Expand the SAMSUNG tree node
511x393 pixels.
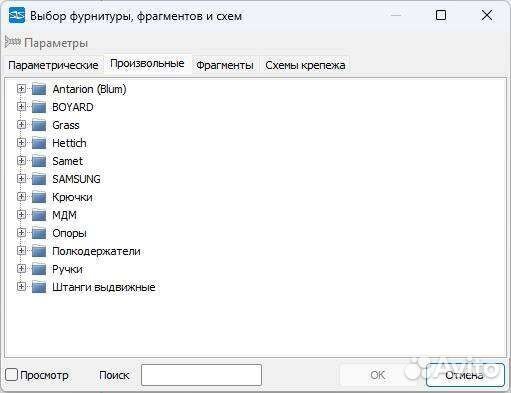click(x=21, y=179)
